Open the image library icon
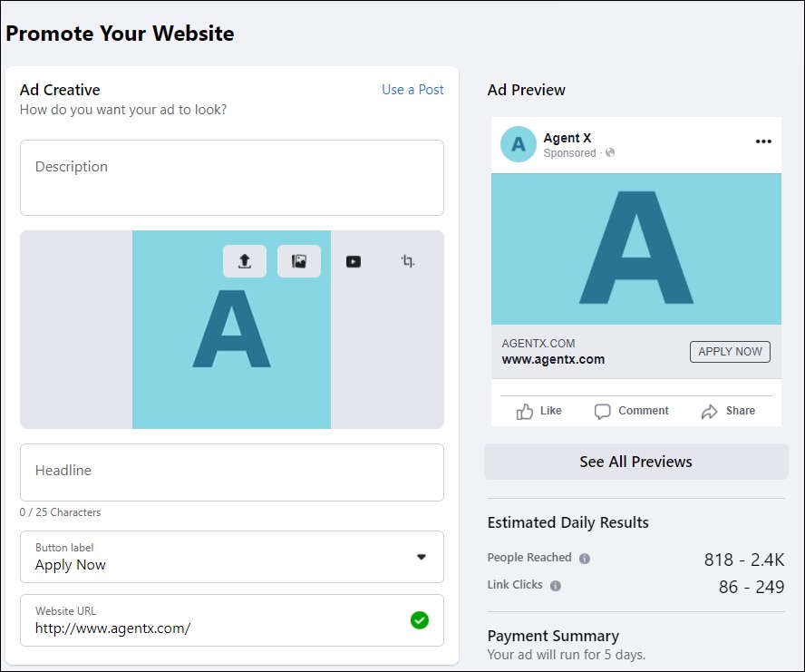 (x=299, y=261)
